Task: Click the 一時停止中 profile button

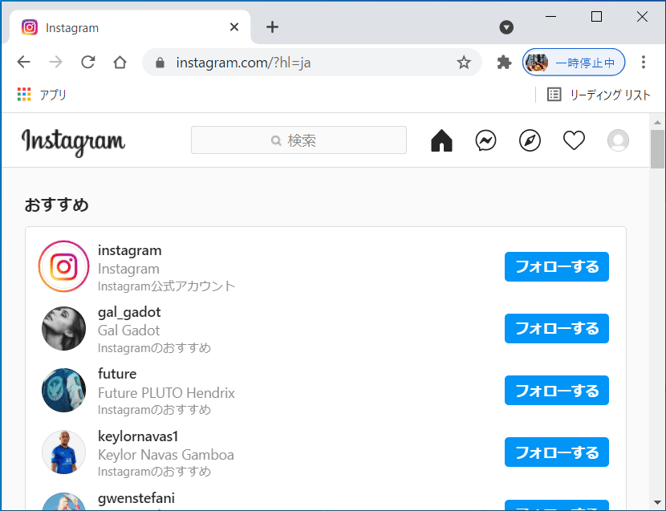Action: 574,62
